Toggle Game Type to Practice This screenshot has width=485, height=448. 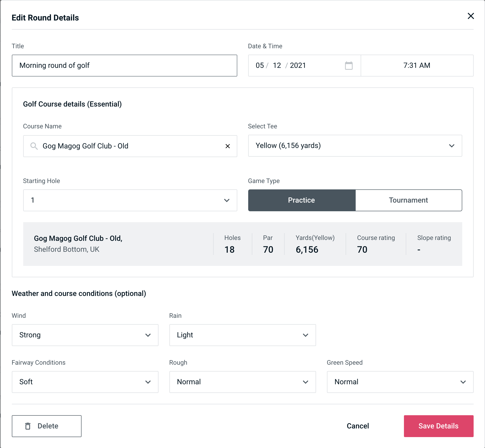click(302, 200)
